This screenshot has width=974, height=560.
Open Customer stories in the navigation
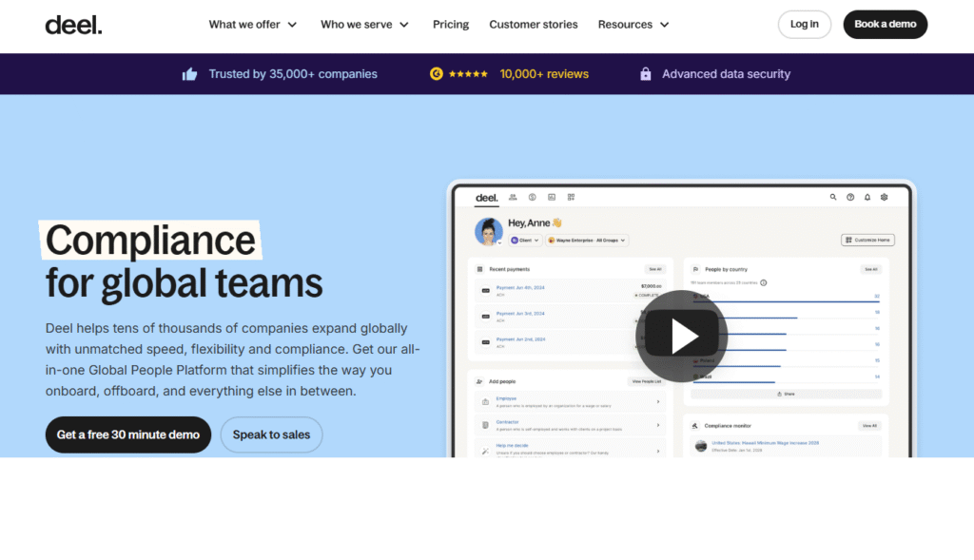coord(533,25)
